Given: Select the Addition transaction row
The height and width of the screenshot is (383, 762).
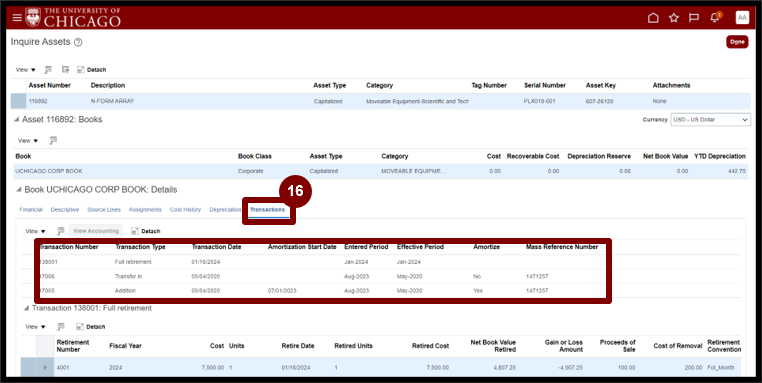Looking at the screenshot, I should pyautogui.click(x=381, y=291).
